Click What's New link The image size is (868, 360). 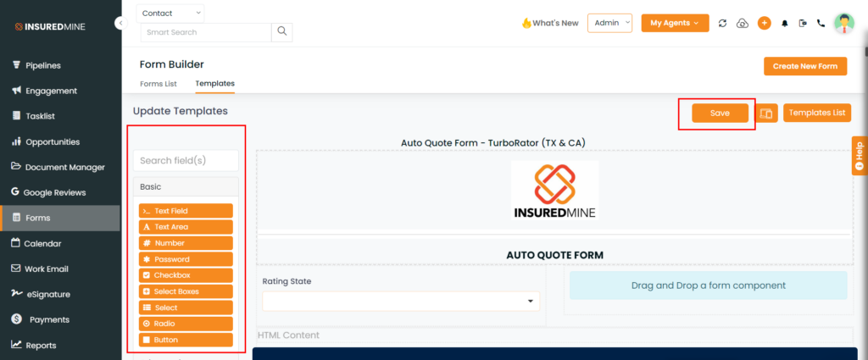pos(550,23)
